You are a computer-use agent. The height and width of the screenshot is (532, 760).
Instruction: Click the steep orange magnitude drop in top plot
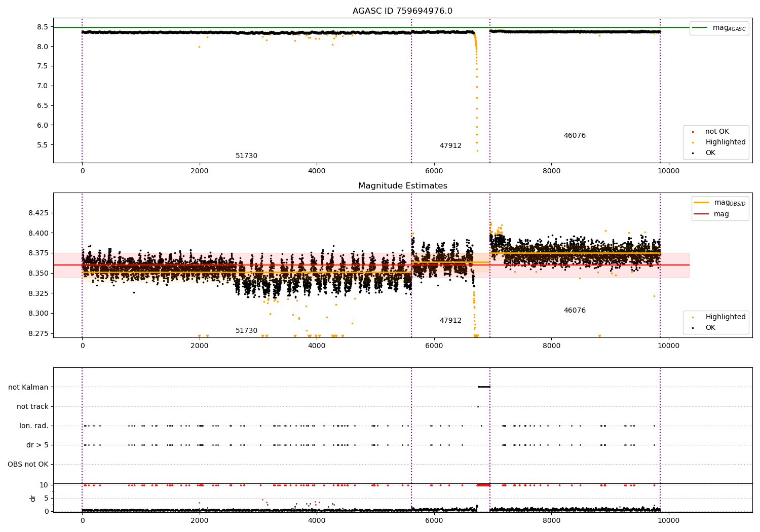pos(476,91)
